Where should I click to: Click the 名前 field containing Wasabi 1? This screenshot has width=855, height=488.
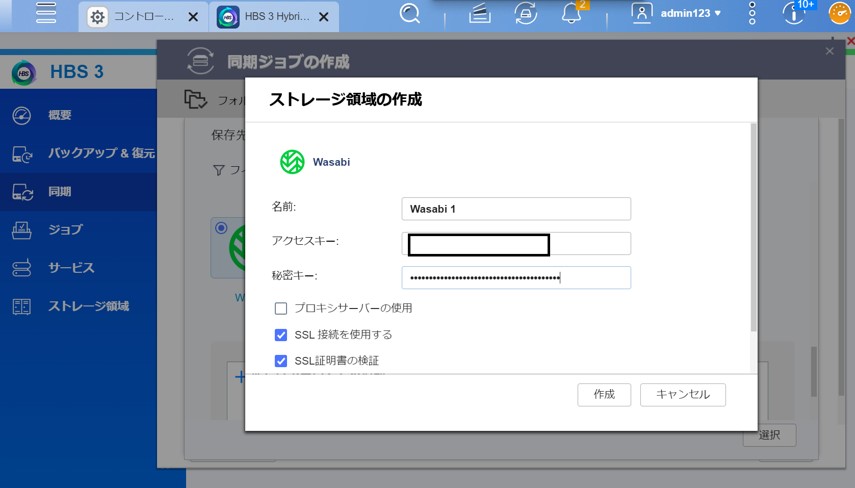point(516,209)
